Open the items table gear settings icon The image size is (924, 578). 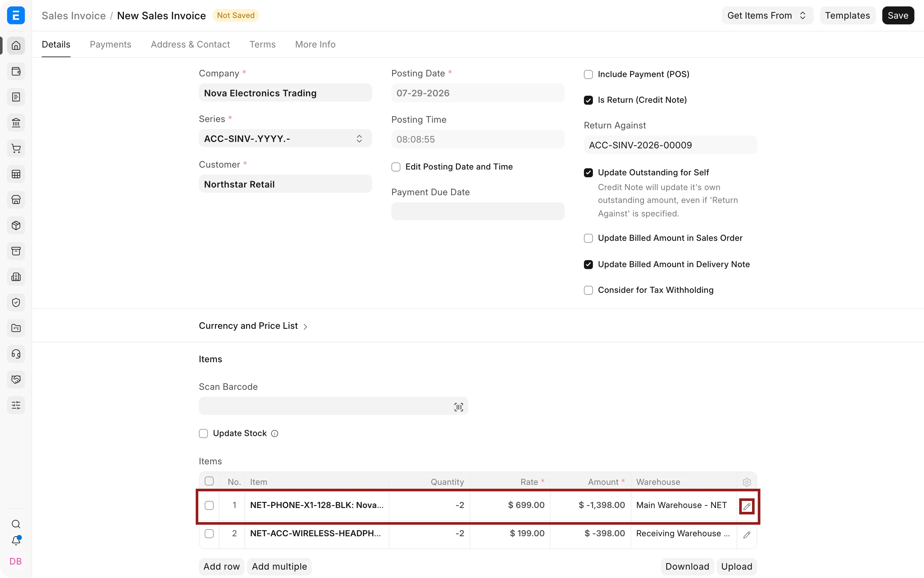(x=747, y=482)
